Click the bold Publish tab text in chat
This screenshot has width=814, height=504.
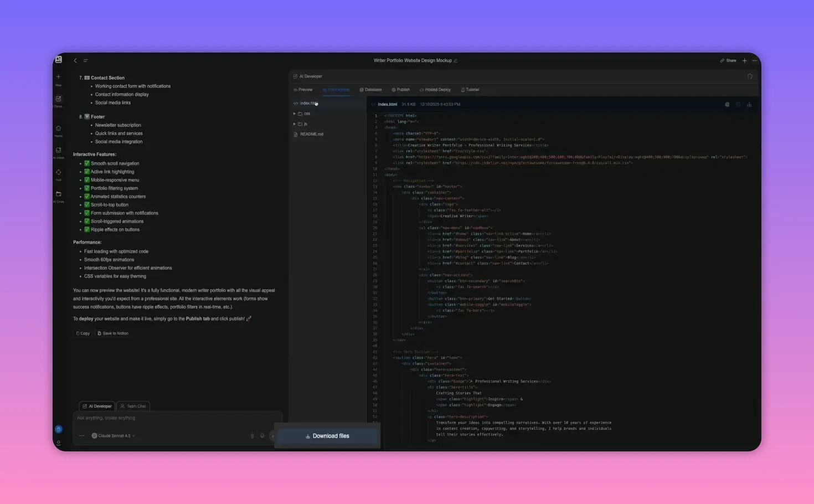click(198, 319)
